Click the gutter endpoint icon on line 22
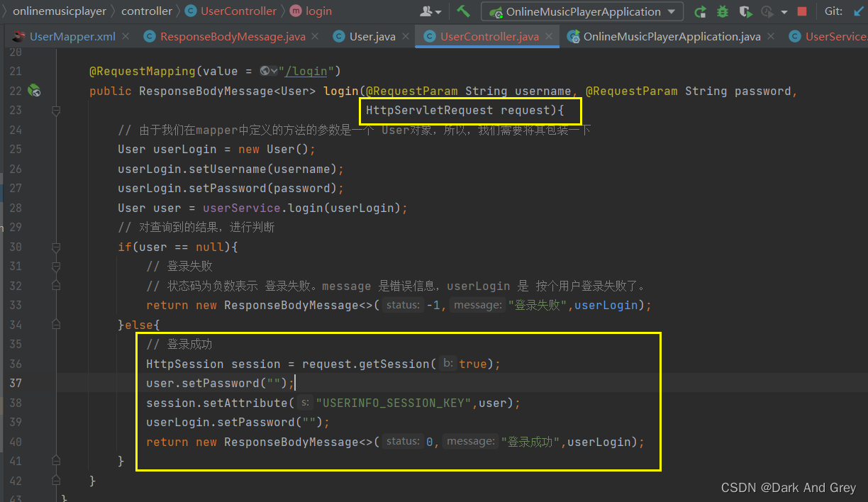 (x=34, y=91)
